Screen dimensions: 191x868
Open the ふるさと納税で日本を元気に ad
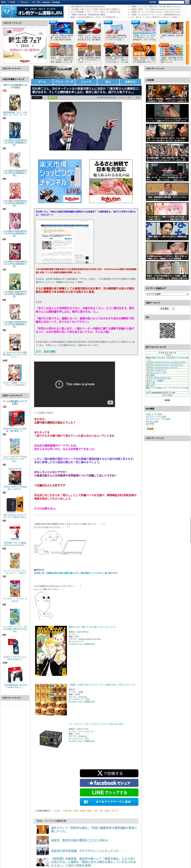click(111, 181)
